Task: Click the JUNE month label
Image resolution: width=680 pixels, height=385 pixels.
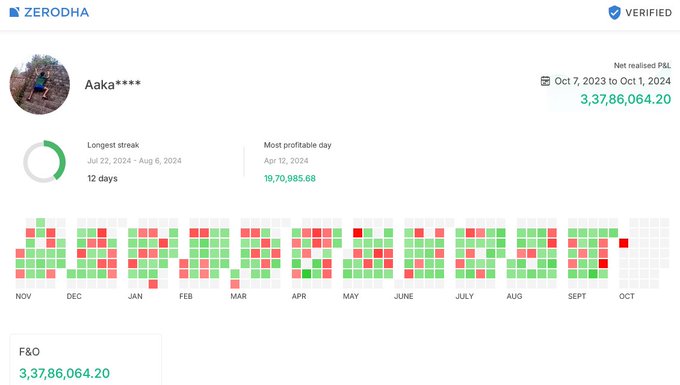Action: pyautogui.click(x=404, y=296)
